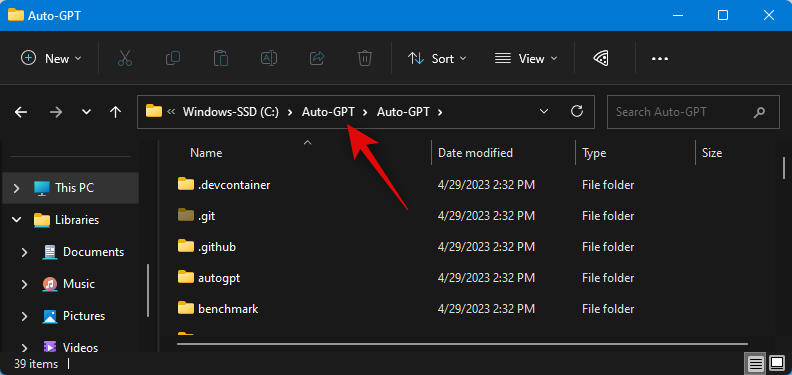Click the file list vertical scrollbar

(x=784, y=168)
